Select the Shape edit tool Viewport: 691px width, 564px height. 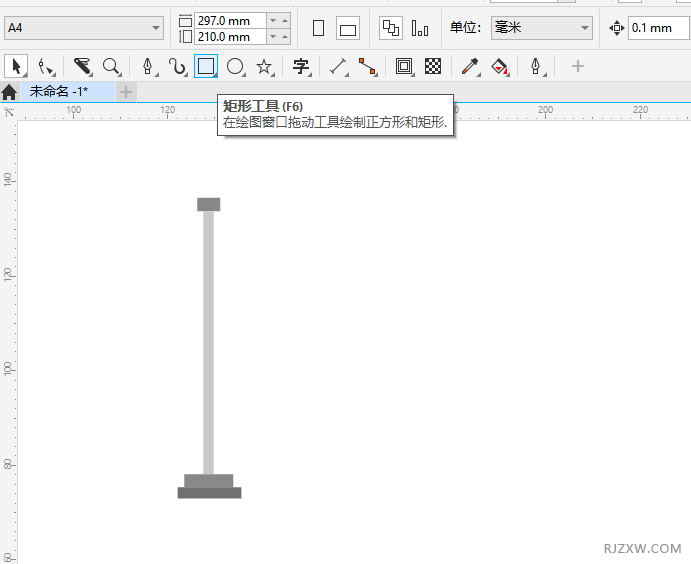coord(45,67)
